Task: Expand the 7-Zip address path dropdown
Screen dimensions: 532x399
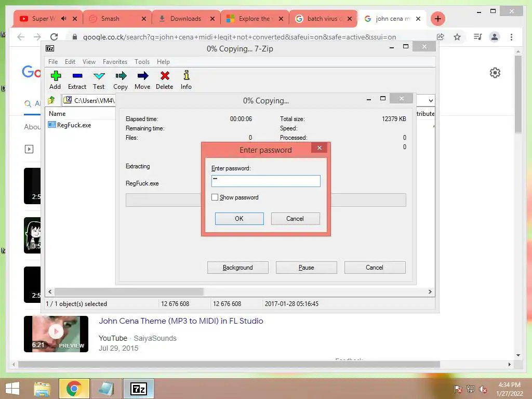Action: 431,100
